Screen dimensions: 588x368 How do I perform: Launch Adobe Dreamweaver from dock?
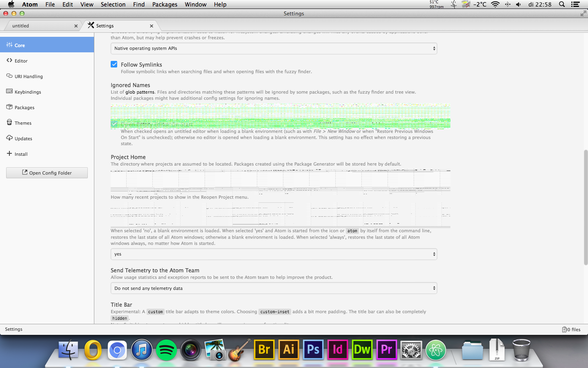362,350
